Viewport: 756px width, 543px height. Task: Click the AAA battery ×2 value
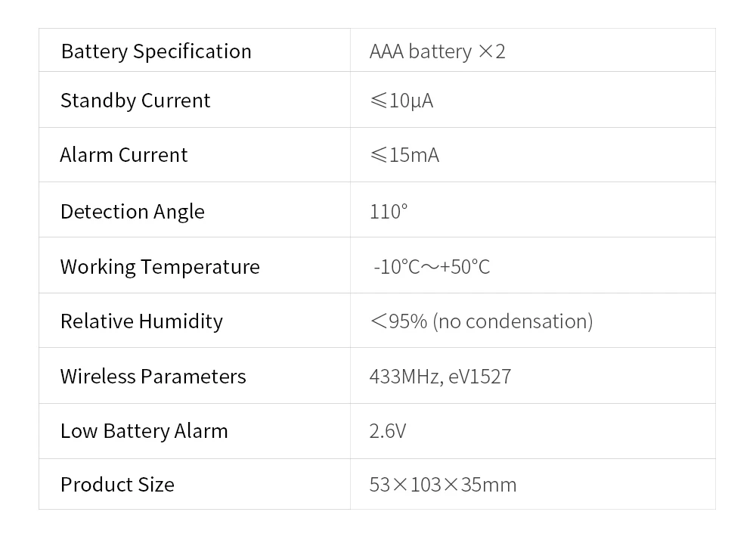(437, 51)
